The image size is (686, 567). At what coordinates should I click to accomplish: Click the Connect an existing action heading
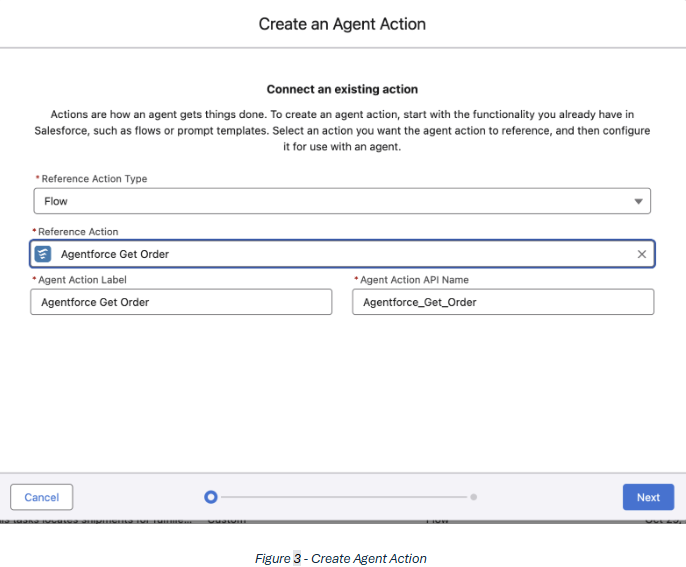click(342, 89)
